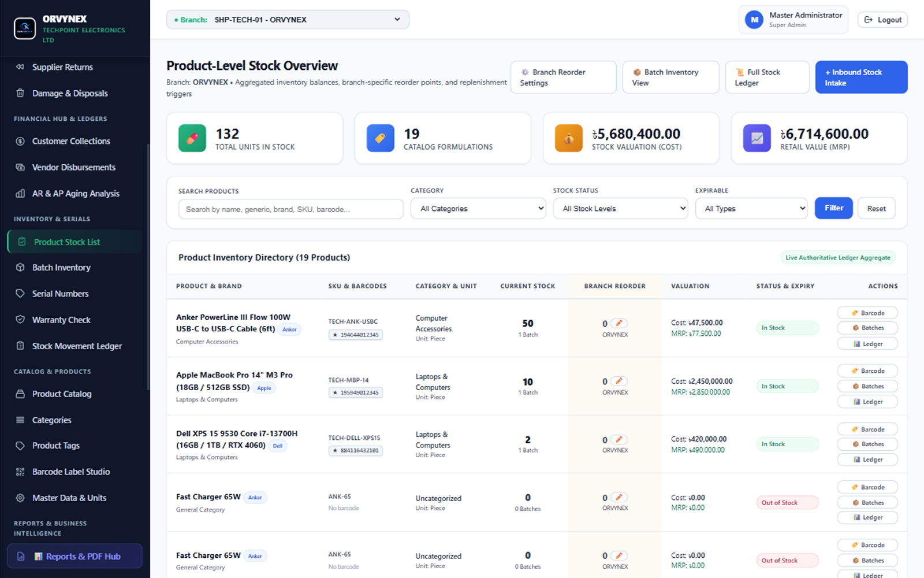Click Batches button for Apple MacBook Pro row
Screen dimensions: 924x578
(x=867, y=386)
